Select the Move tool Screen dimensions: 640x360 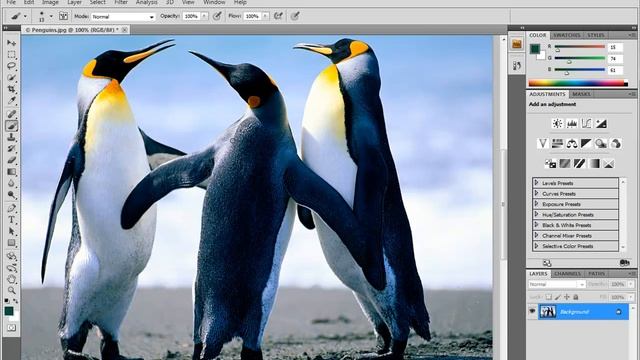11,43
